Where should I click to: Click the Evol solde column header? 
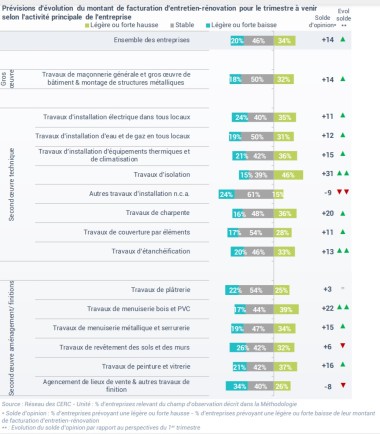pyautogui.click(x=343, y=17)
